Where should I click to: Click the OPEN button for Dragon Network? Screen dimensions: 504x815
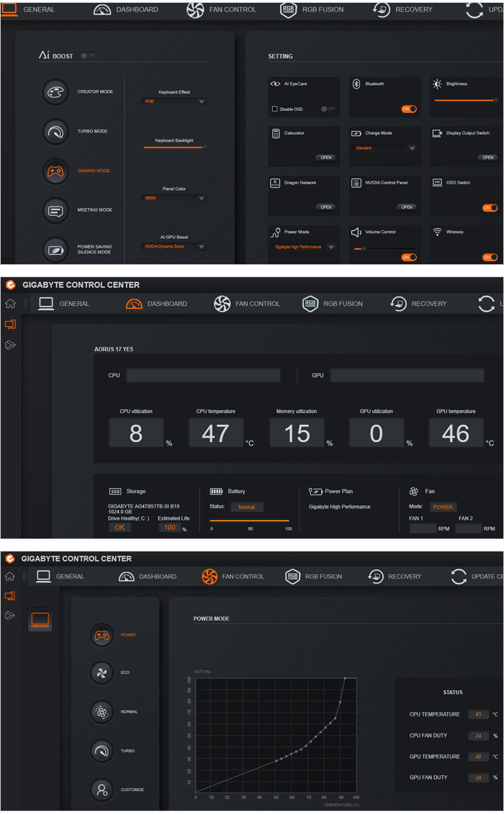tap(325, 207)
